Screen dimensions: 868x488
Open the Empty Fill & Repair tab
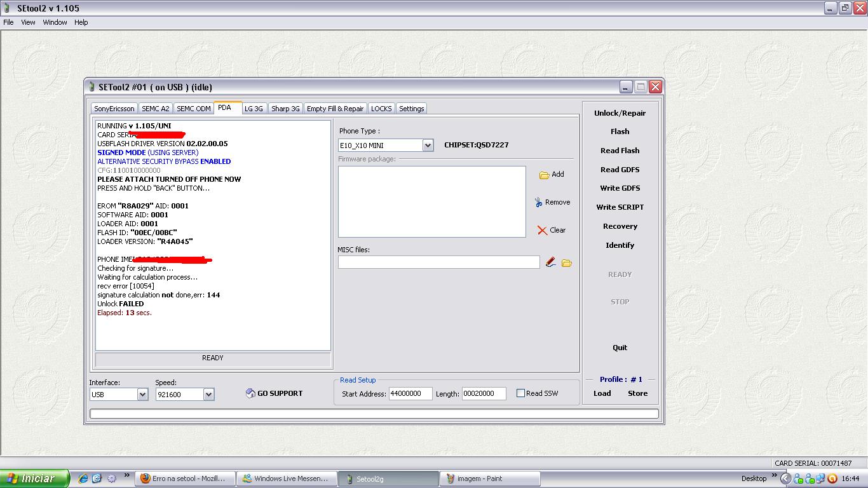click(x=336, y=109)
